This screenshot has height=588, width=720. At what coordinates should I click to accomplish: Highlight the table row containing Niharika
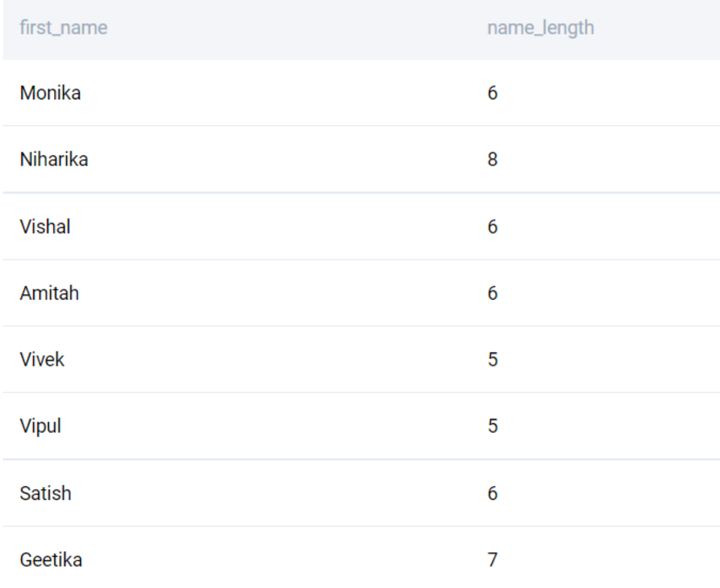[290, 159]
